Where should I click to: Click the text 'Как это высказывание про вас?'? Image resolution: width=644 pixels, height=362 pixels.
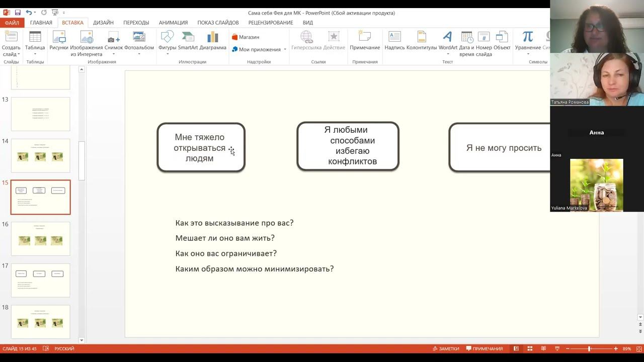tap(234, 223)
